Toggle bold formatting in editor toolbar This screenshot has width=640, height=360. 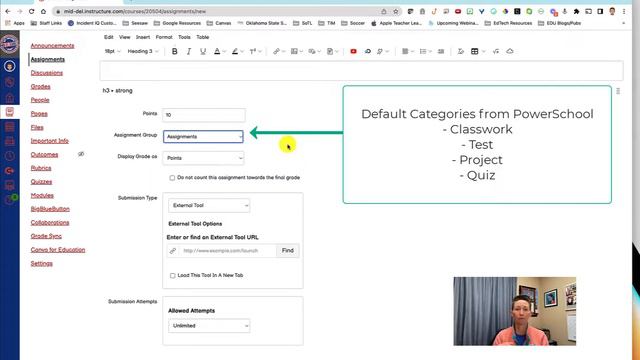(x=175, y=51)
